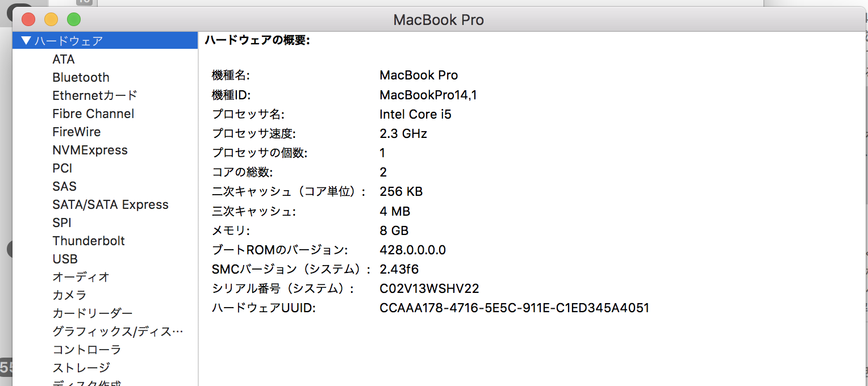Select the PCI sidebar item
868x386 pixels.
tap(62, 168)
